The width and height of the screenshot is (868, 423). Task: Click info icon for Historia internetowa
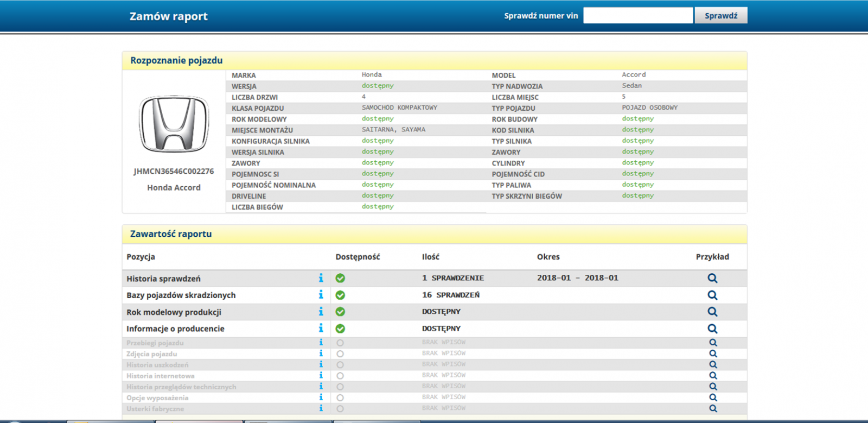click(321, 375)
